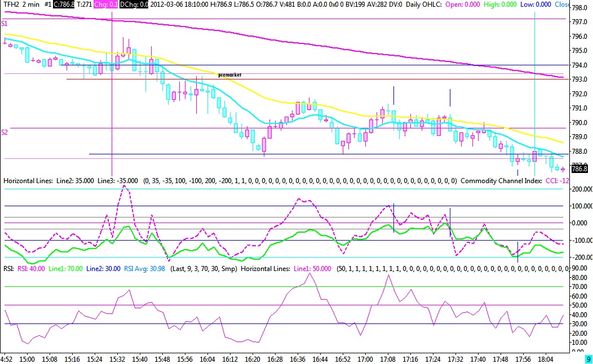This screenshot has width=593, height=364.
Task: Click the blue Line2: 30.00 label
Action: tap(103, 269)
